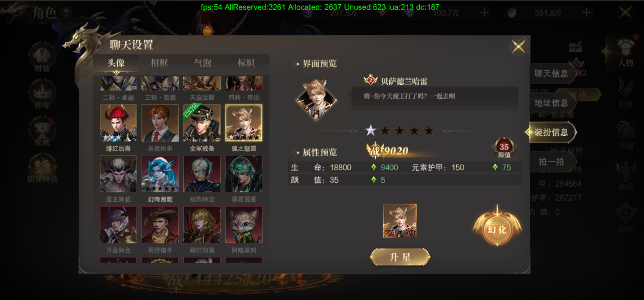This screenshot has height=300, width=644.
Task: Select the 阿喵派对 cat avatar
Action: click(244, 225)
